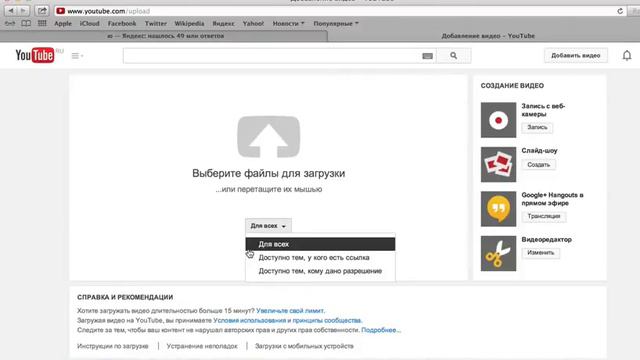Reload the page with refresh icon
640x360 pixels.
point(620,11)
